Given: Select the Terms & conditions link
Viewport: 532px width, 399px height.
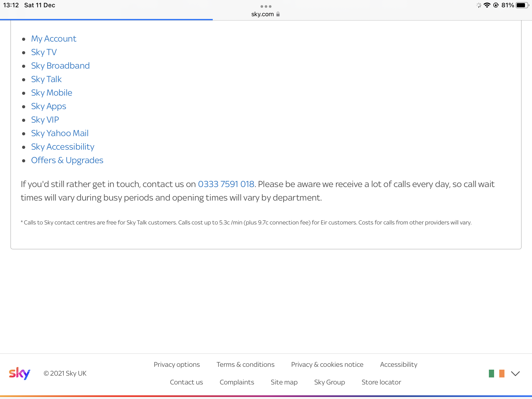Looking at the screenshot, I should [245, 364].
